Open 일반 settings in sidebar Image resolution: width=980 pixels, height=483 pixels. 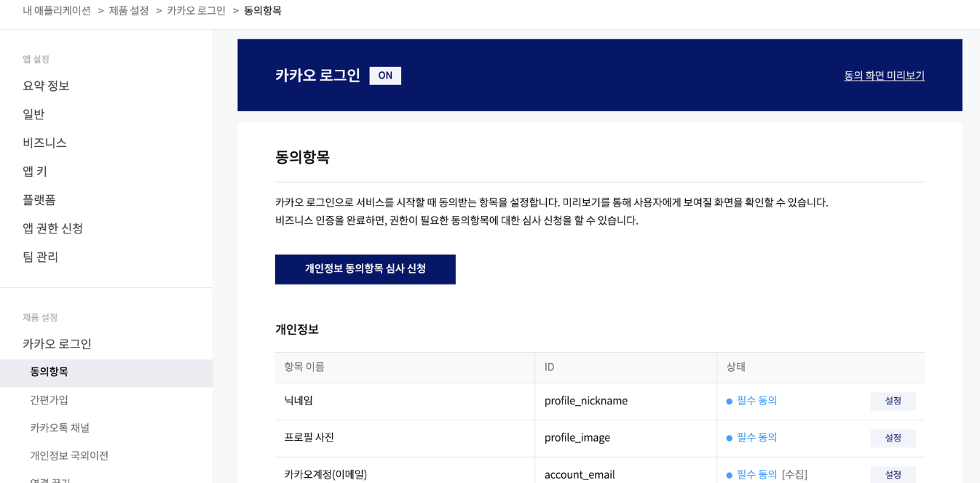click(x=33, y=114)
